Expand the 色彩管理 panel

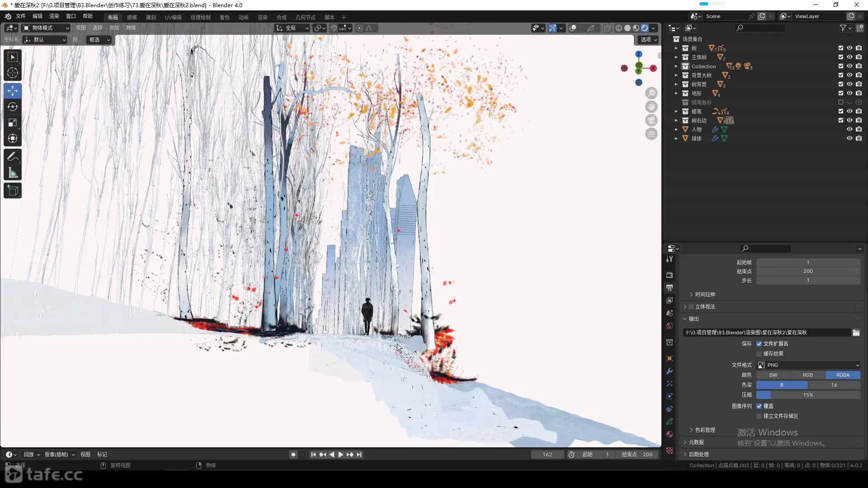[x=705, y=430]
